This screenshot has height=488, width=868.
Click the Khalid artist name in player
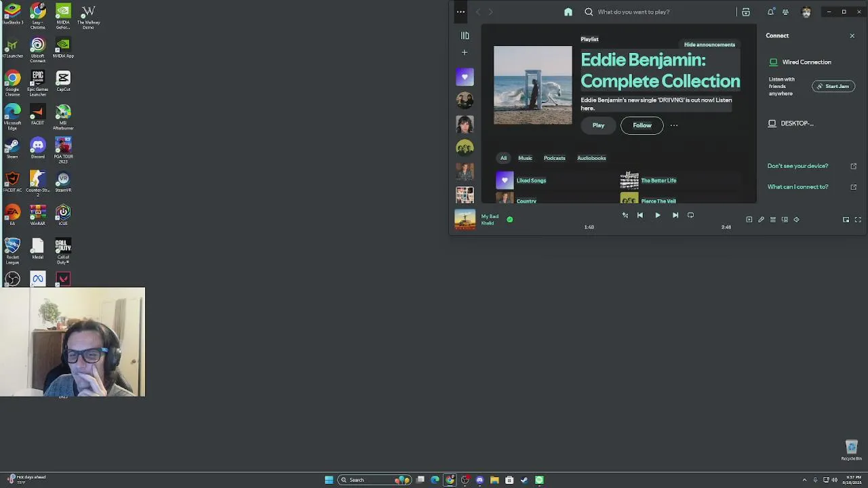488,223
